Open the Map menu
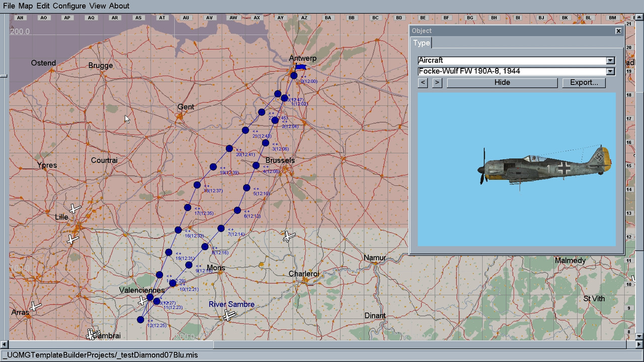 point(26,6)
